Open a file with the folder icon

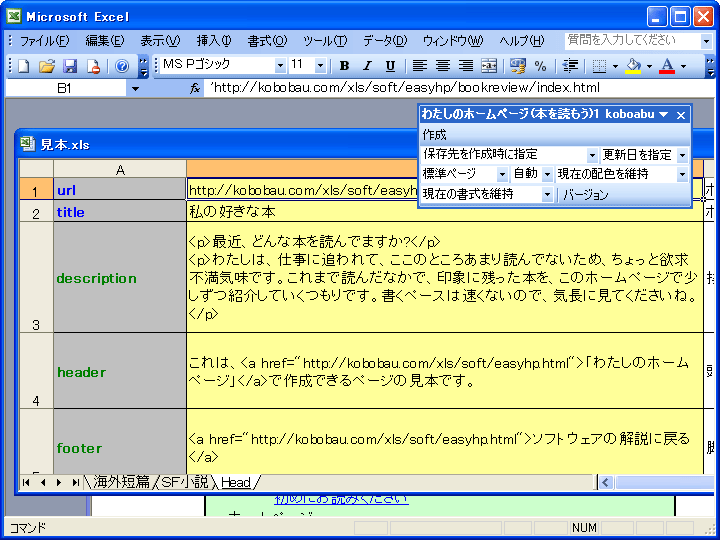(46, 66)
